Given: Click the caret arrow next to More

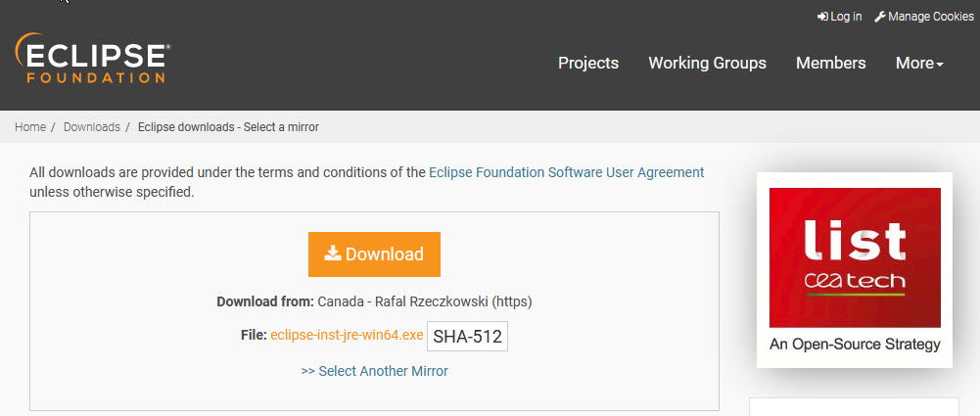Looking at the screenshot, I should point(940,65).
